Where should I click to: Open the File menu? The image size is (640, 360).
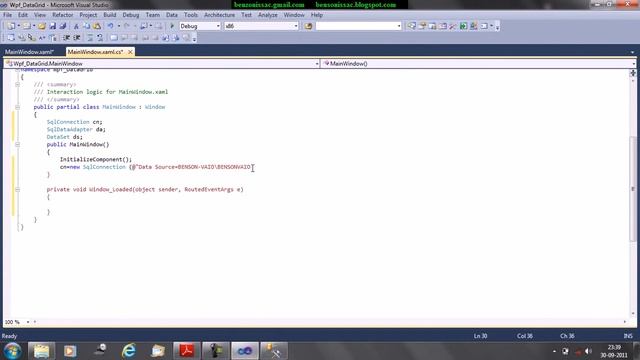coord(7,15)
